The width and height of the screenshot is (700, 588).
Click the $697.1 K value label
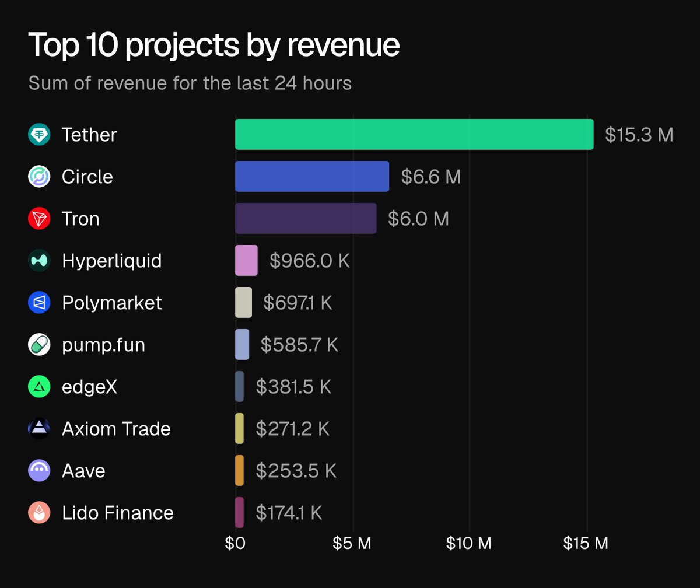[x=298, y=303]
